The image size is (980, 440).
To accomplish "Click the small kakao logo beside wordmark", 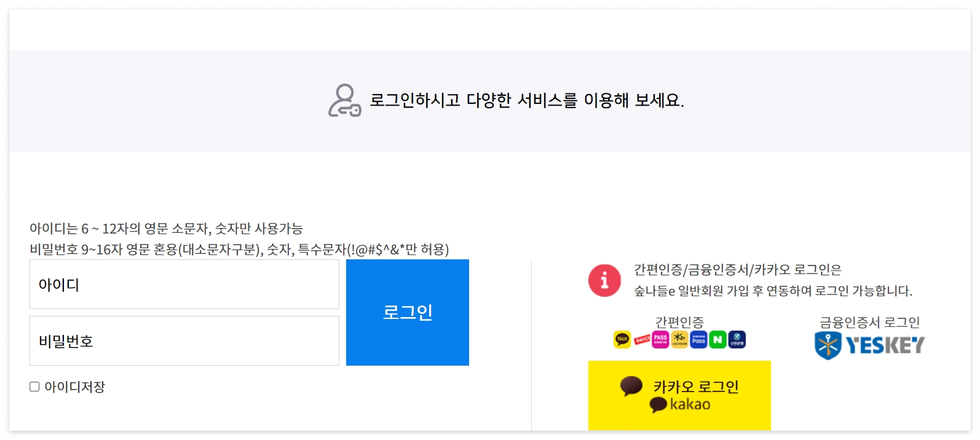I will (658, 404).
